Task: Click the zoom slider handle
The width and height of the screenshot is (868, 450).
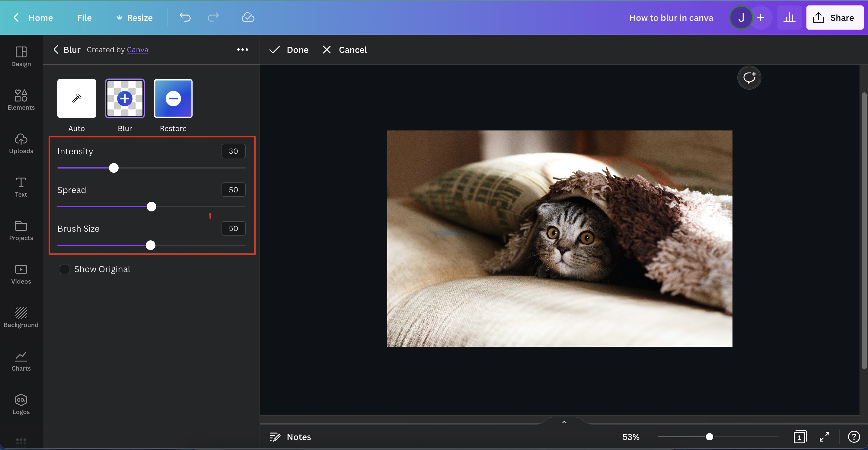Action: click(710, 437)
